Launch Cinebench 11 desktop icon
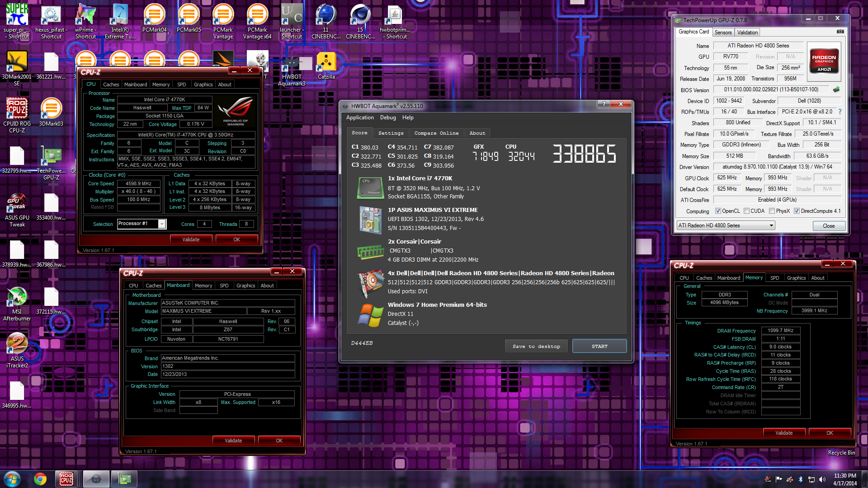868x488 pixels. tap(326, 20)
